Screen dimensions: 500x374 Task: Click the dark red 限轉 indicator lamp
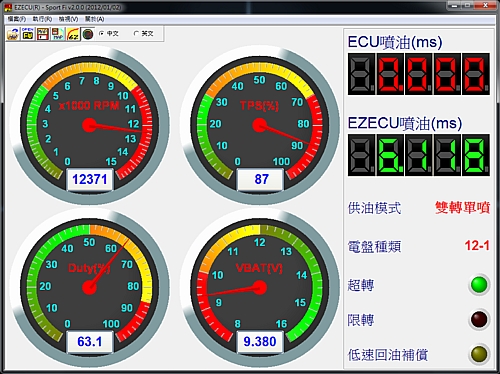coord(479,319)
